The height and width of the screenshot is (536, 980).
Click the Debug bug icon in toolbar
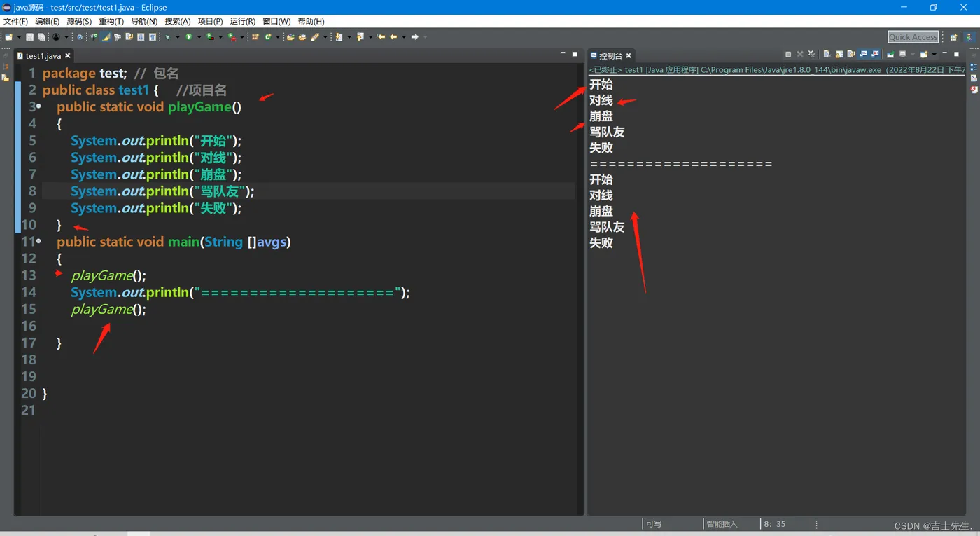click(x=168, y=36)
